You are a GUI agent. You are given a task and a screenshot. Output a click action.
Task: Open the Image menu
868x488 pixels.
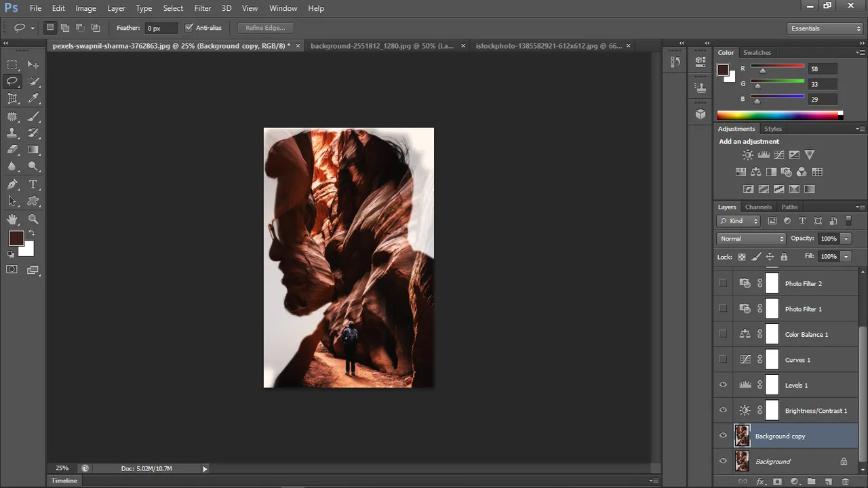[x=85, y=8]
